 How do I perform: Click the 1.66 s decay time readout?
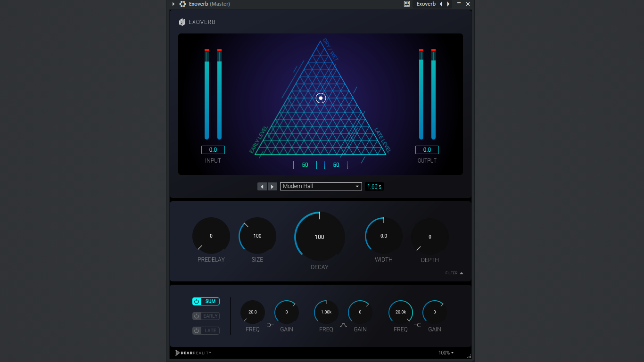(374, 187)
